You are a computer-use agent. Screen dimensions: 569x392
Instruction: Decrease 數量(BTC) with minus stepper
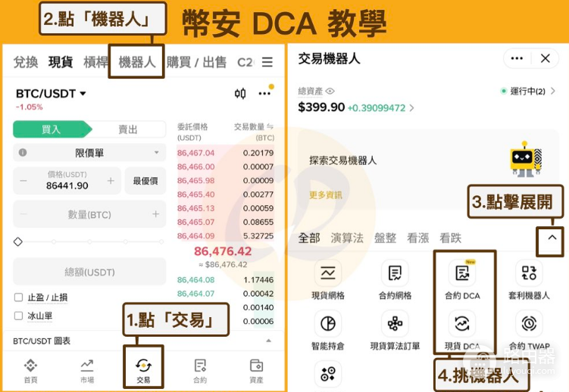(23, 214)
